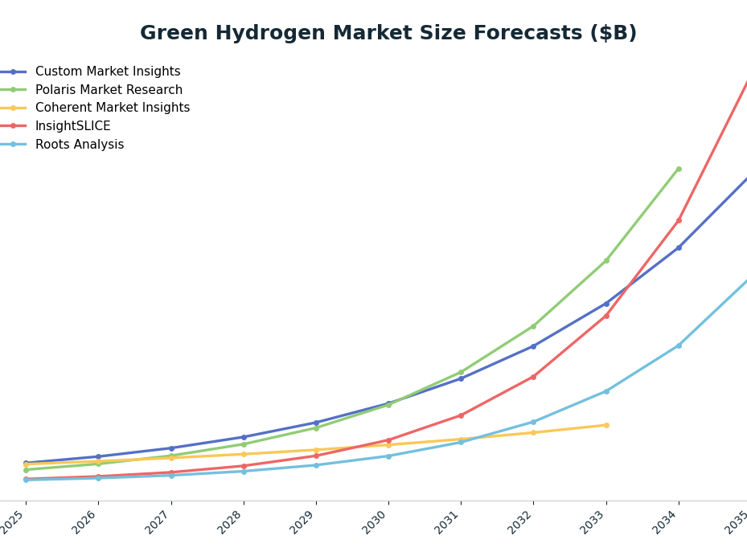Click InsightSLICE red data point at 2029
Viewport: 747px width, 560px height.
pyautogui.click(x=316, y=456)
